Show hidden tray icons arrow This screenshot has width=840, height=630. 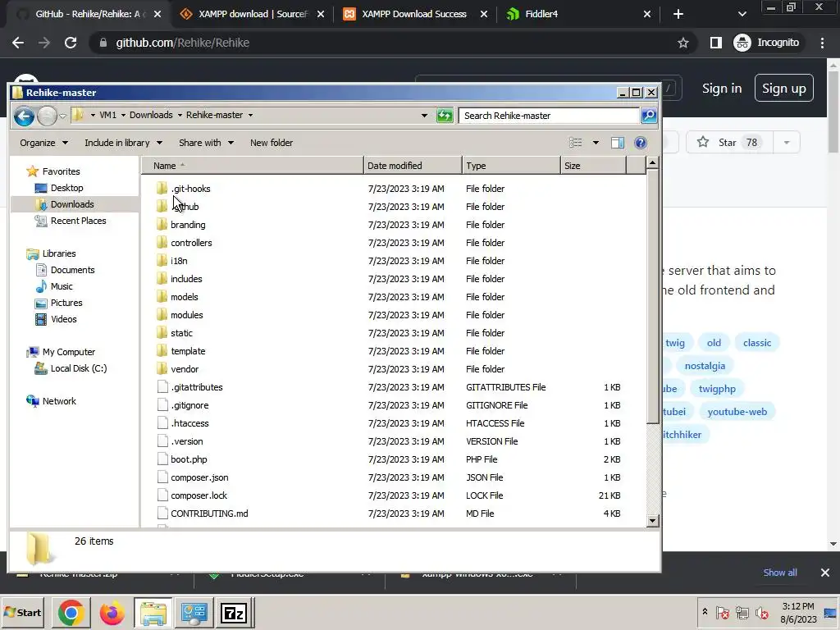pos(705,611)
